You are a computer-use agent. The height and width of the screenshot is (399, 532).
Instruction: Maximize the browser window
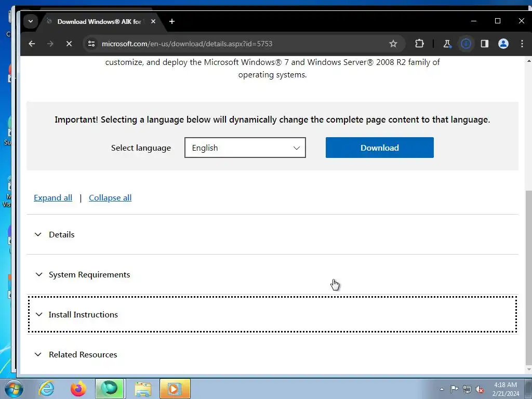point(498,21)
